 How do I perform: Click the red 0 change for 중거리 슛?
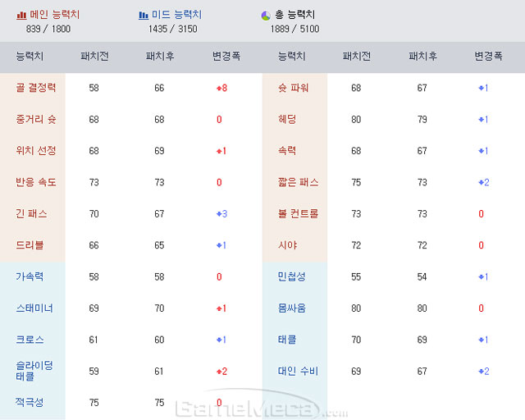point(219,120)
